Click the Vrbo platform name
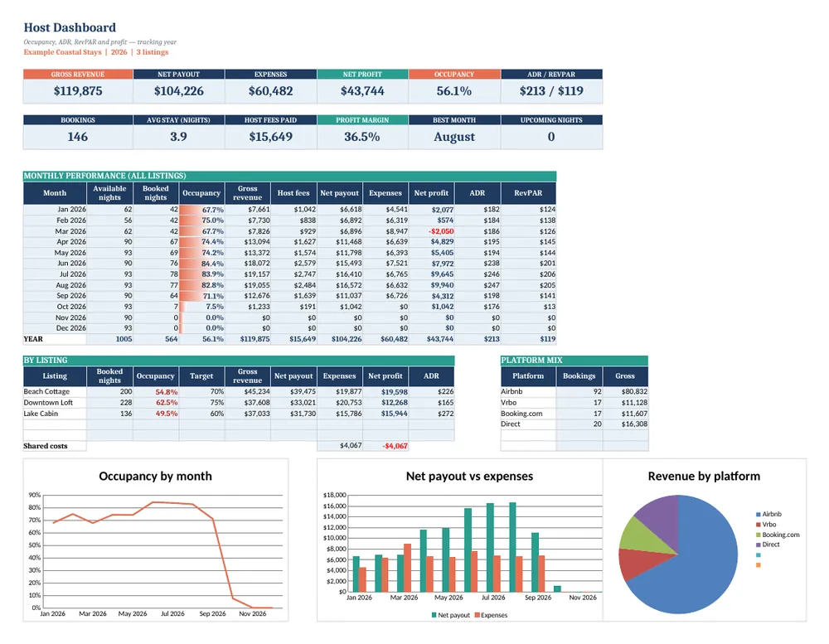 [x=509, y=402]
